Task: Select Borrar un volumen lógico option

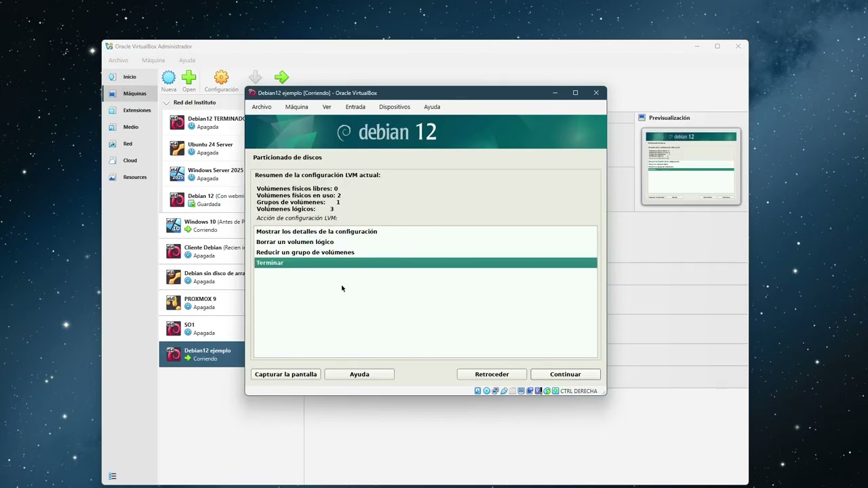Action: [x=425, y=242]
